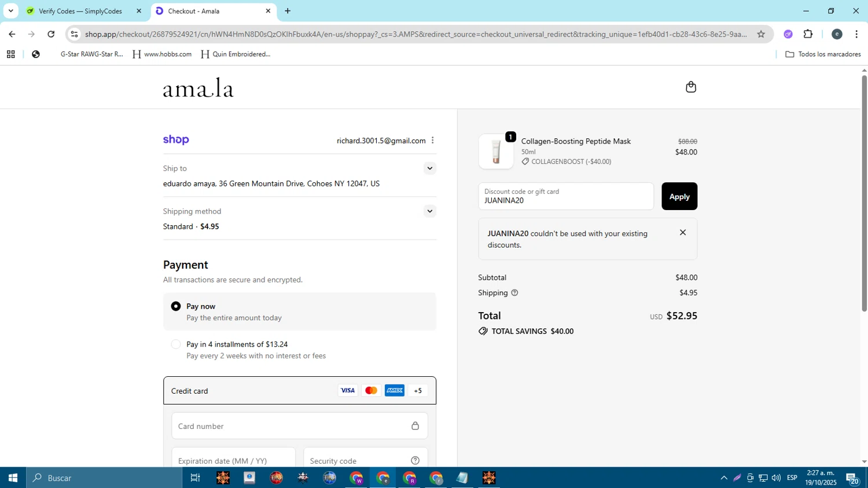Select the Pay now option
Viewport: 868px width, 488px height.
pyautogui.click(x=176, y=306)
